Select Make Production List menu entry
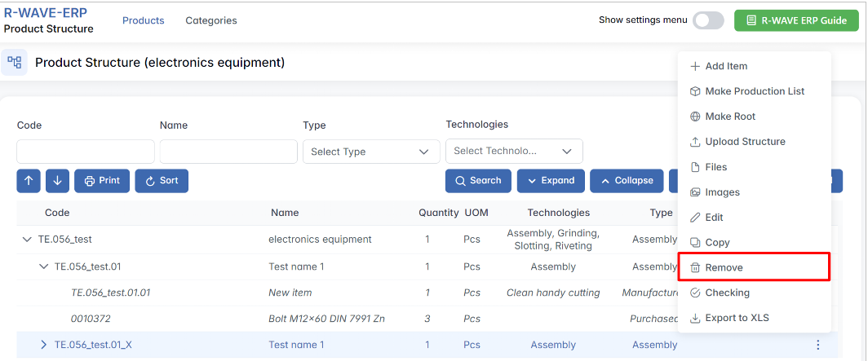Image resolution: width=868 pixels, height=361 pixels. tap(754, 91)
